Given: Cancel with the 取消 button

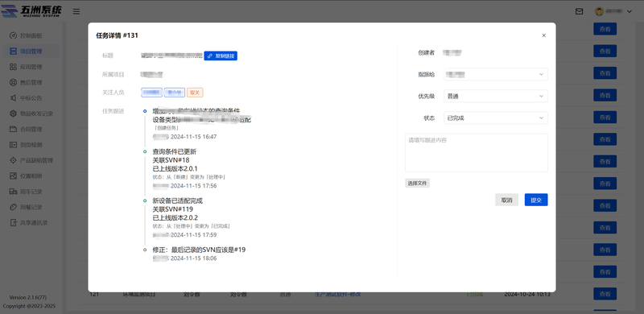Looking at the screenshot, I should click(507, 200).
